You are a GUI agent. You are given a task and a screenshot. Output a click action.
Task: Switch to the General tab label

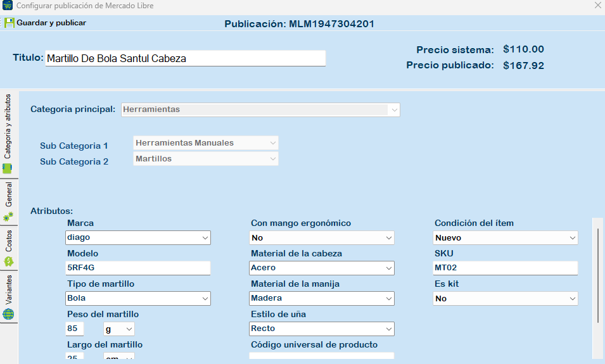click(8, 195)
